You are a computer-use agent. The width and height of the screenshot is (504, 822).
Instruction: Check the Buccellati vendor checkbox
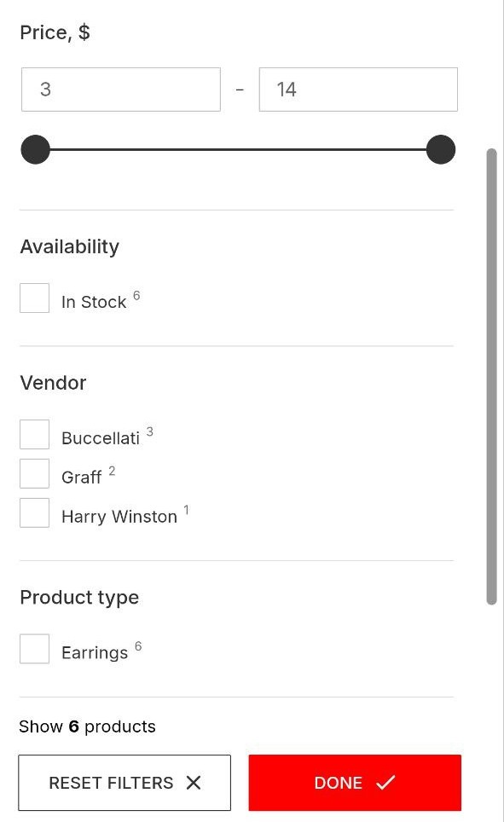tap(34, 433)
